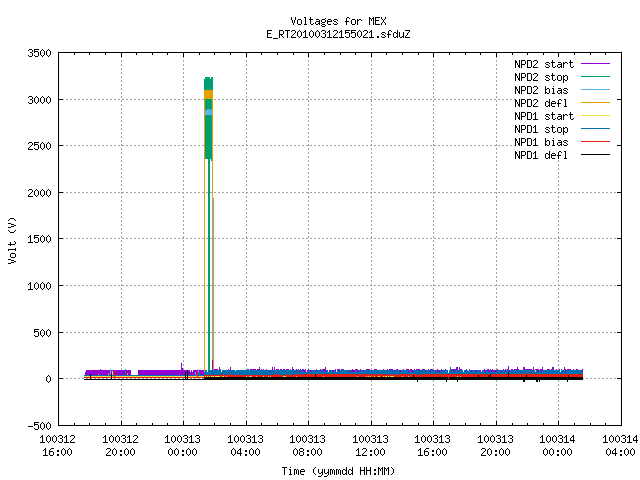Click the 1500 y-axis tick label
640x480 pixels.
tap(40, 239)
